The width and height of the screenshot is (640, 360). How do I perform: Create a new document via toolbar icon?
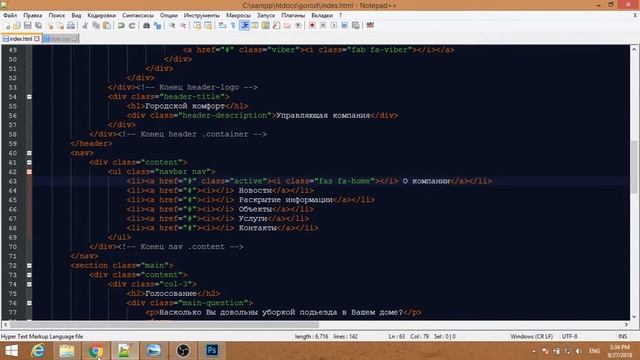(7, 25)
